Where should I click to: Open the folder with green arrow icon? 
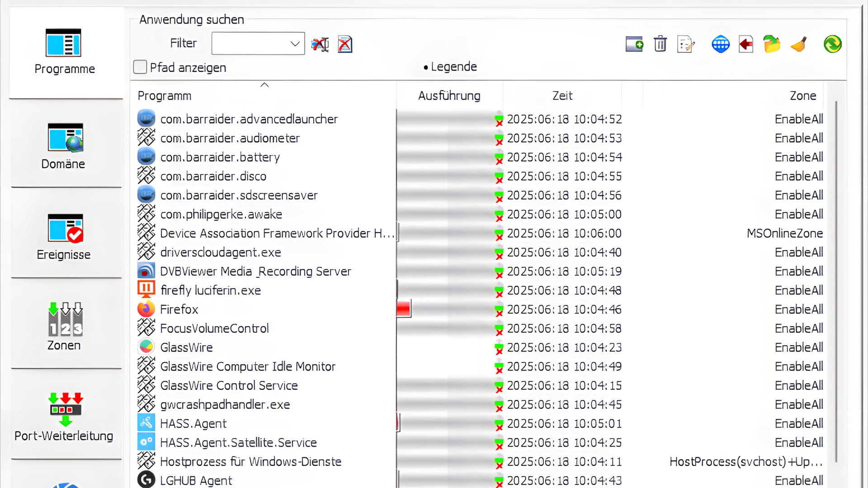(x=772, y=44)
